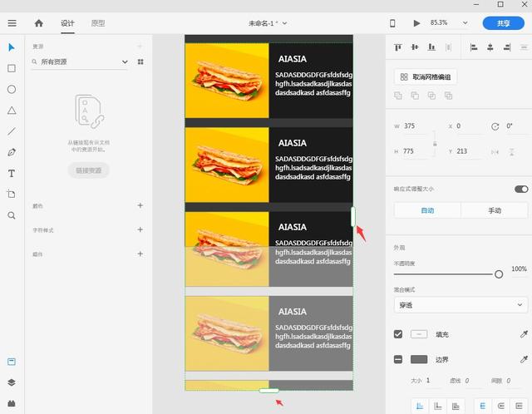This screenshot has width=532, height=414.
Task: Align selection to left edge
Action: (x=474, y=47)
